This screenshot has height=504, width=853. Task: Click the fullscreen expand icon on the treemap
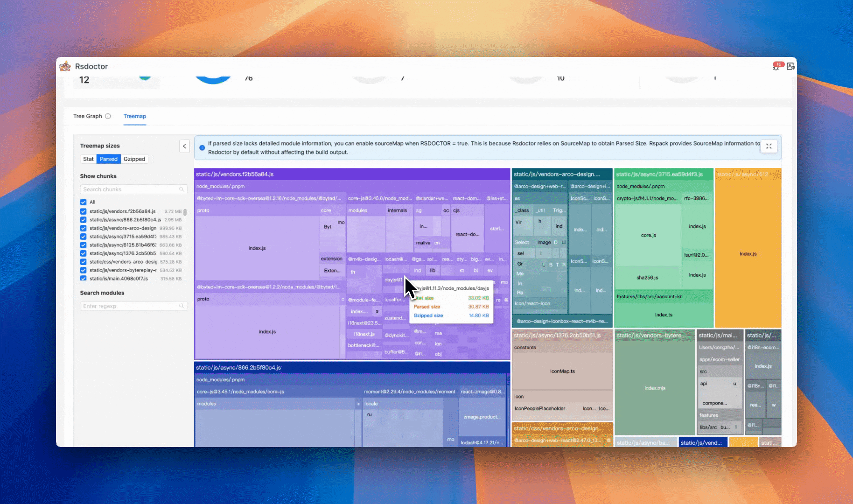tap(769, 146)
